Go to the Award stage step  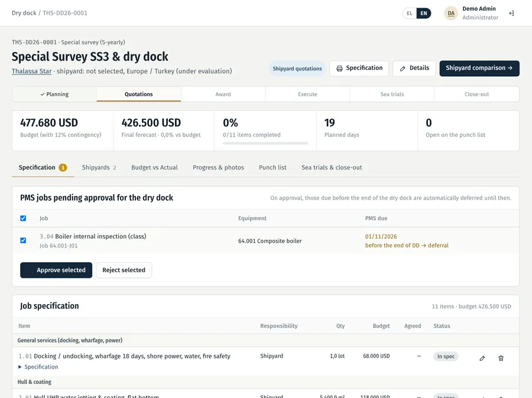tap(223, 94)
